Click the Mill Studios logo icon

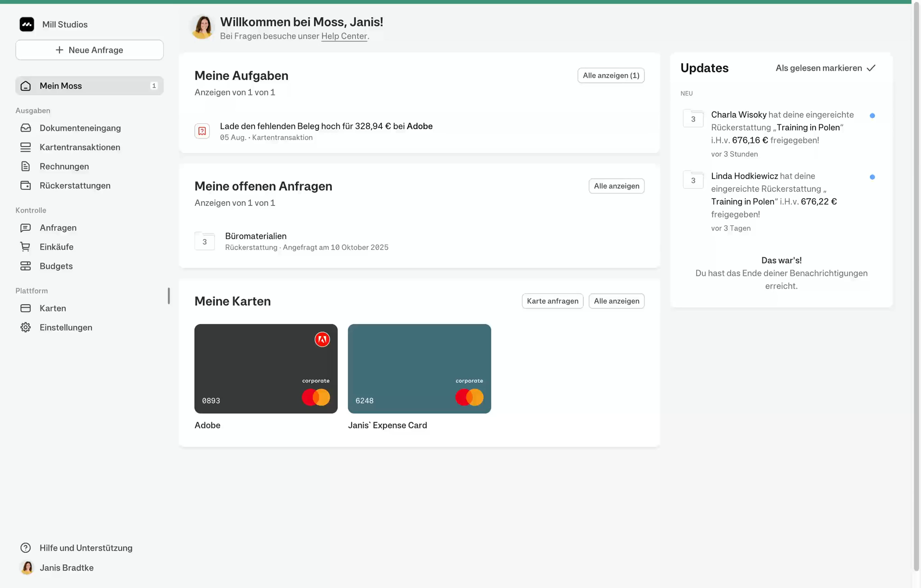coord(27,24)
